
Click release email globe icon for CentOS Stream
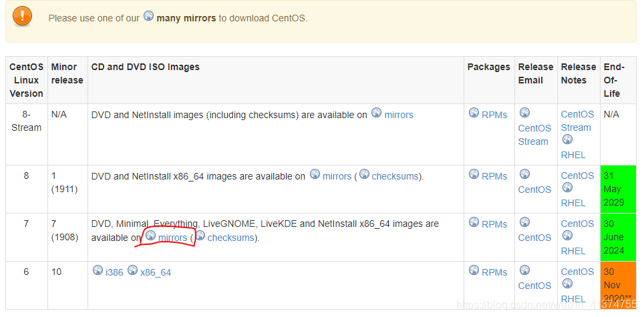pyautogui.click(x=524, y=112)
